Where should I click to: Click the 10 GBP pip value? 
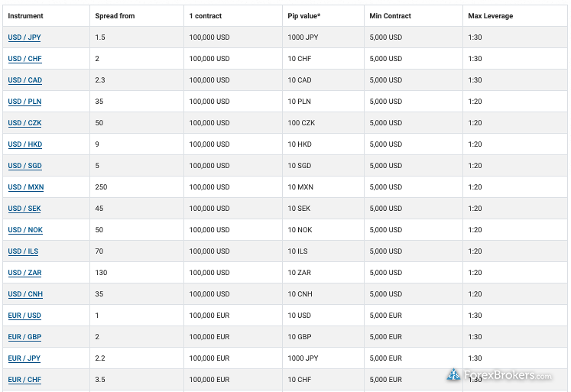(x=300, y=337)
